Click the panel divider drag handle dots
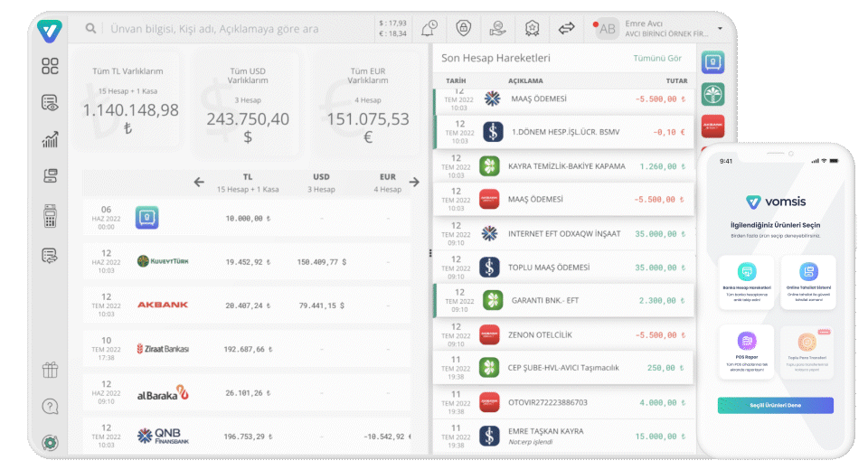 coord(430,253)
